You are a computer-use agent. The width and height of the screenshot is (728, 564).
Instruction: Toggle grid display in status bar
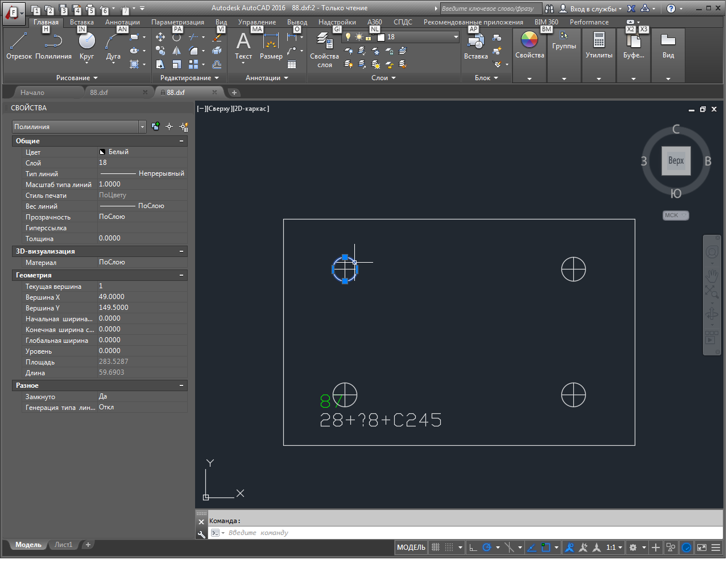pos(436,548)
